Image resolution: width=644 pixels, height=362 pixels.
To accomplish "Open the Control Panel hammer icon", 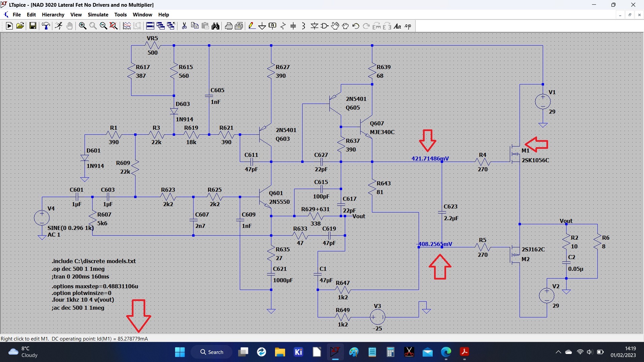I will pos(46,26).
